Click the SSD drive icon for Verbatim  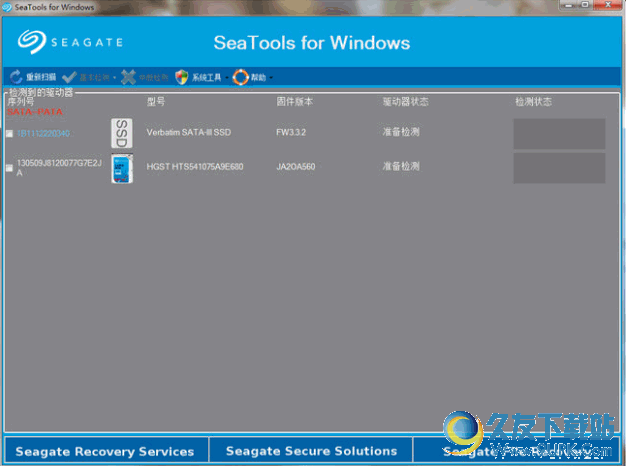pyautogui.click(x=122, y=133)
